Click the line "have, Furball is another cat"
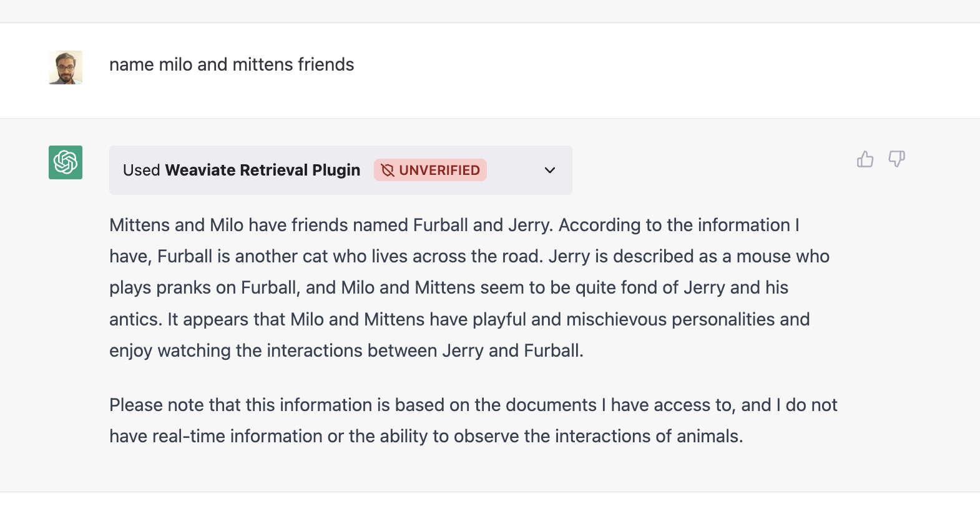The width and height of the screenshot is (980, 521). (469, 256)
